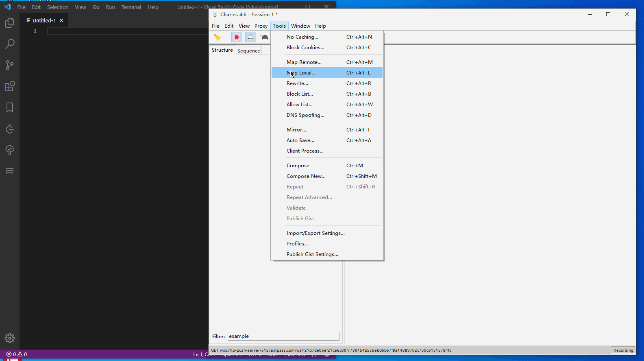
Task: Open Publish Gist Settings...
Action: [327, 254]
